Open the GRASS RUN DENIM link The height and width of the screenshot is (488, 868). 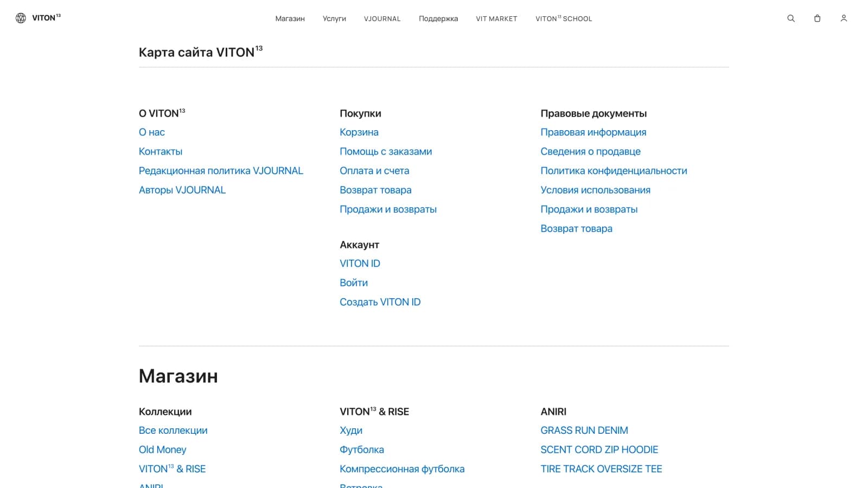(x=584, y=431)
